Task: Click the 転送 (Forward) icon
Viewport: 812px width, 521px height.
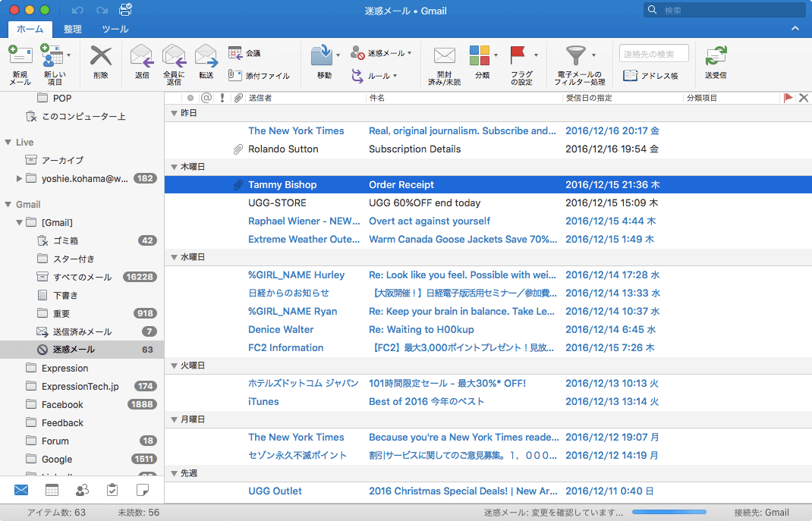Action: (206, 57)
